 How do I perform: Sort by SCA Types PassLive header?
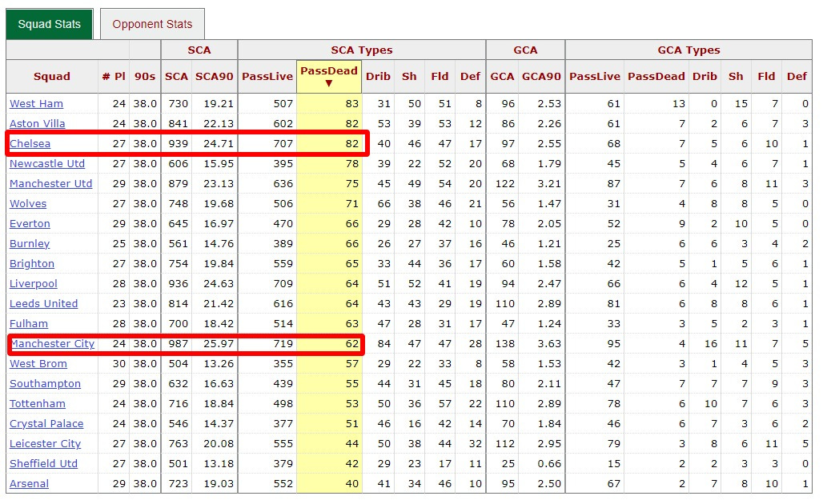(267, 76)
